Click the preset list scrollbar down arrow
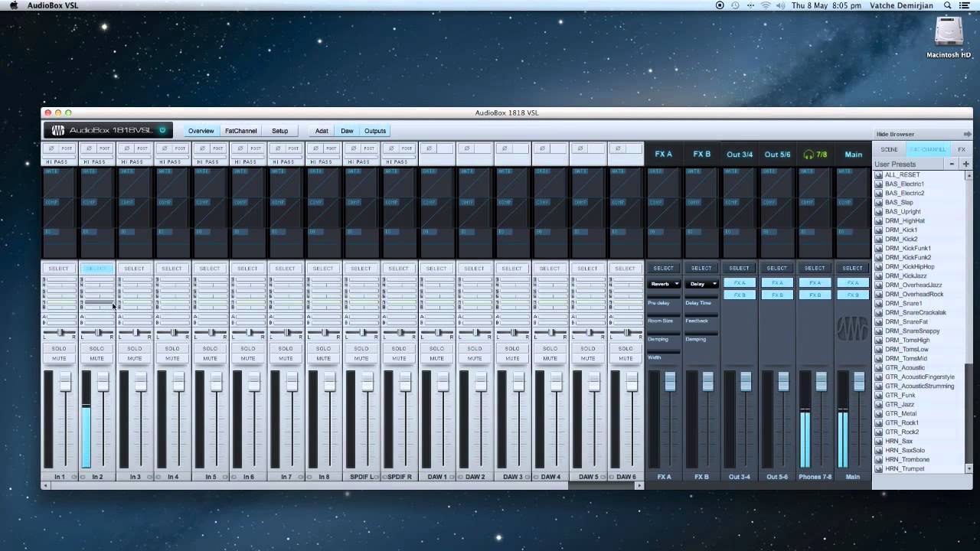The height and width of the screenshot is (551, 980). (x=969, y=468)
